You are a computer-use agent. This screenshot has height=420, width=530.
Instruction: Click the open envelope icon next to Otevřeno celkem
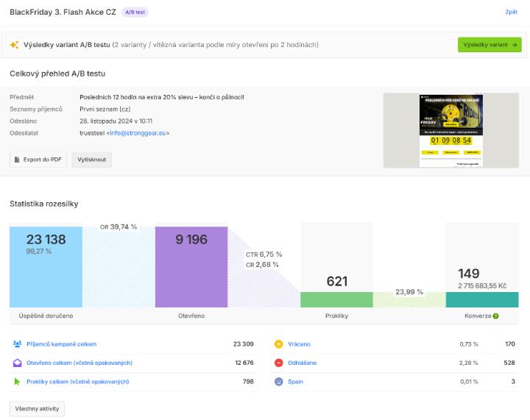[x=17, y=363]
